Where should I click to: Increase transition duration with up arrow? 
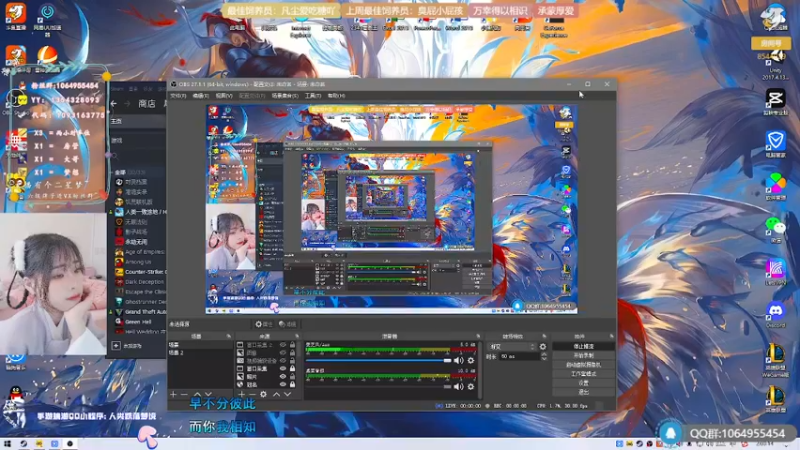(543, 355)
